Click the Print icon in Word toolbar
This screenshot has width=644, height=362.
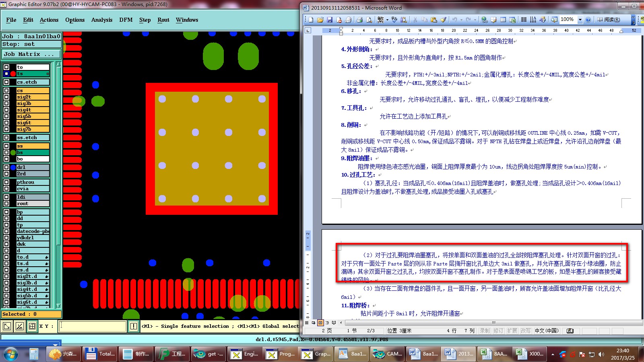tap(359, 19)
